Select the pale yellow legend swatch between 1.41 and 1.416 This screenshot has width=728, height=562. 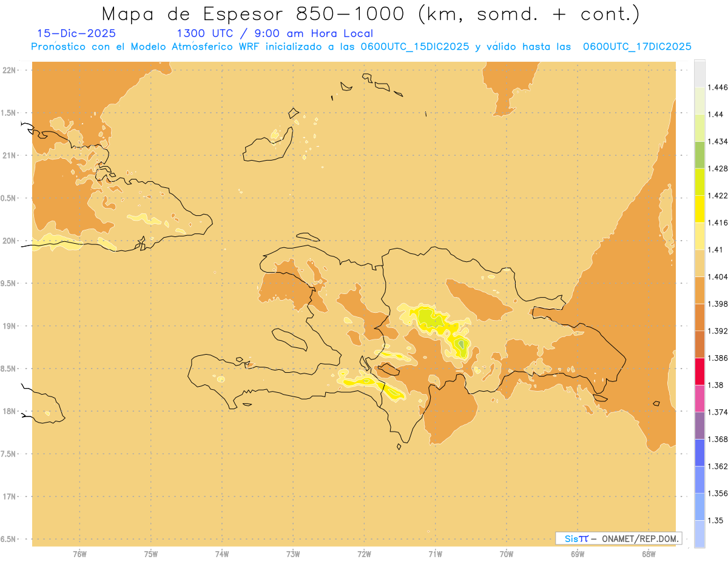click(699, 236)
